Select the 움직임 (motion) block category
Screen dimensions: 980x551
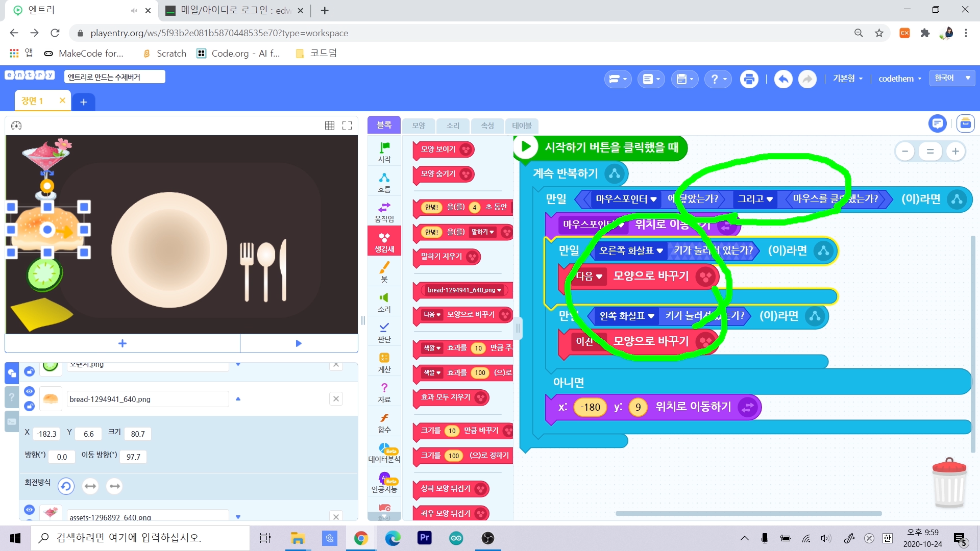pyautogui.click(x=384, y=212)
